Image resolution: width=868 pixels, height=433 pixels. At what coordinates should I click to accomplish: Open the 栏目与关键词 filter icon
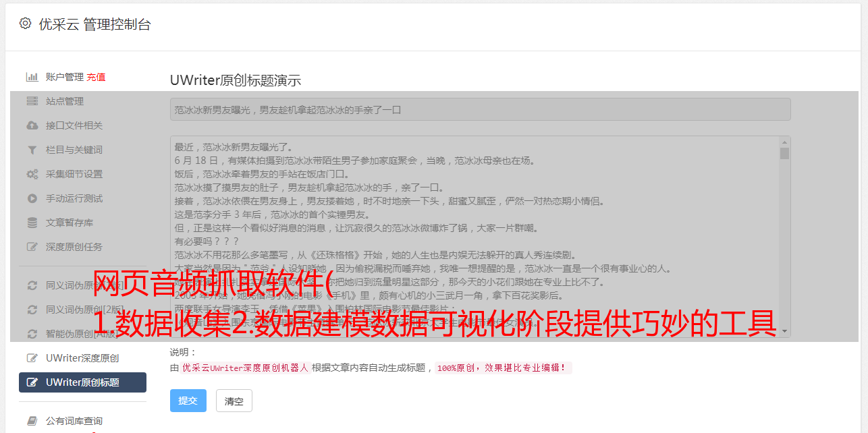point(32,150)
